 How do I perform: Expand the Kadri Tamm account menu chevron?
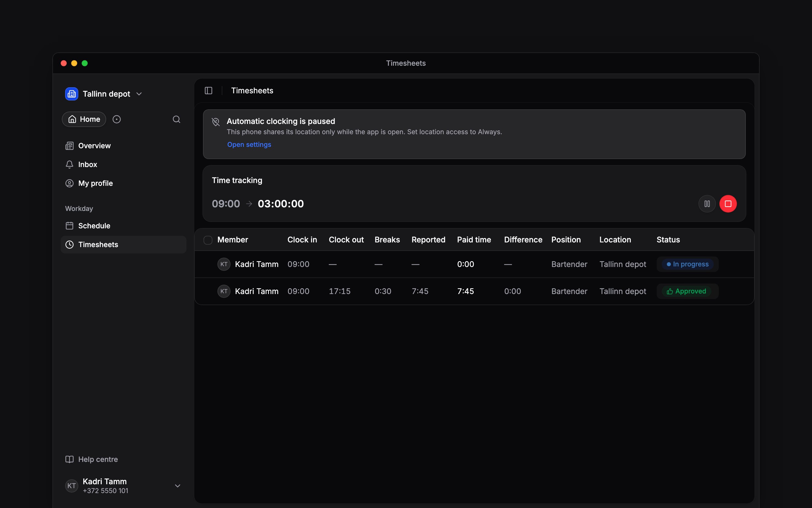click(178, 486)
